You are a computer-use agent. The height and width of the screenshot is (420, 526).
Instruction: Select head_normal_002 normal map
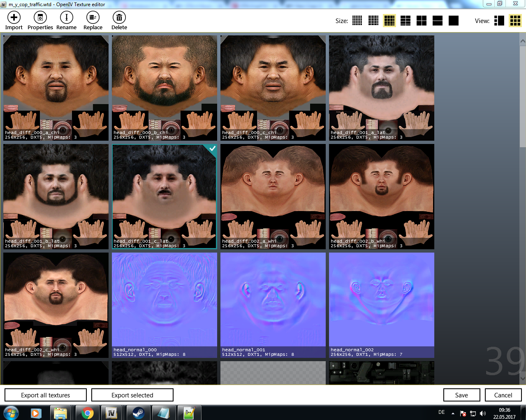point(382,305)
